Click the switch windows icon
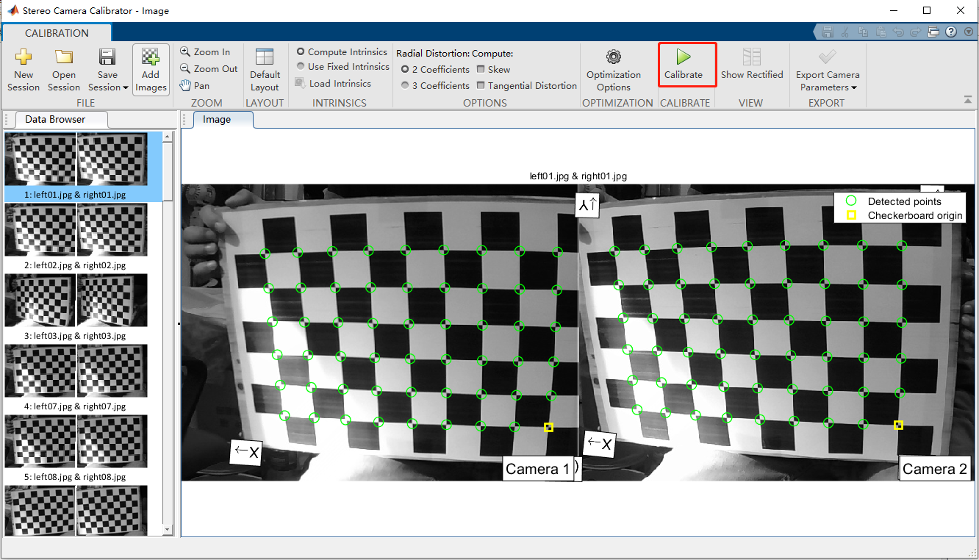Image resolution: width=979 pixels, height=560 pixels. (x=933, y=32)
